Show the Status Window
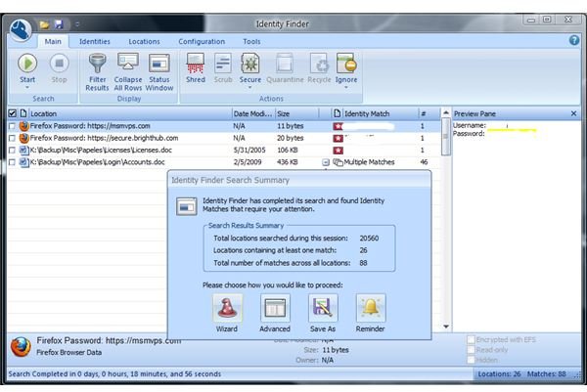Viewport: 587px width, 392px height. tap(159, 71)
